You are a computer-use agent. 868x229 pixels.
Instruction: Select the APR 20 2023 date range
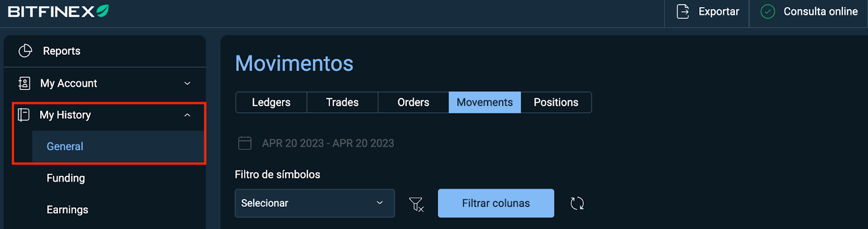pos(328,143)
